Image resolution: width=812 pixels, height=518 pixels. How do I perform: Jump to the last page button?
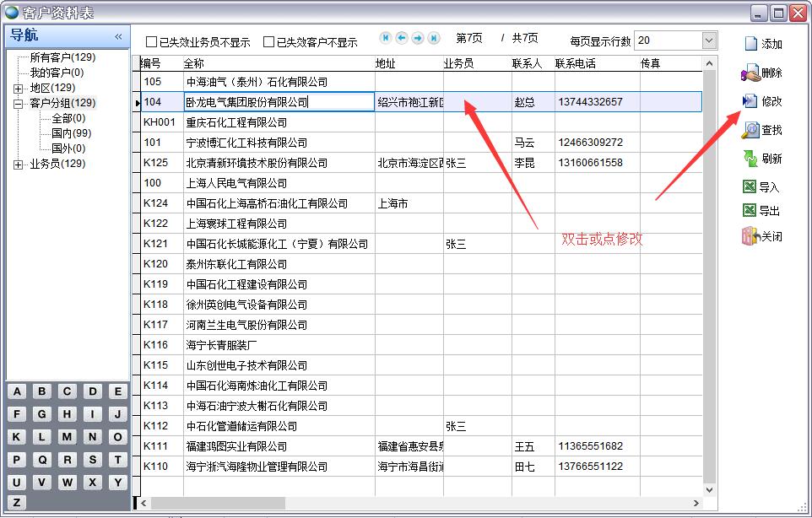pos(434,38)
